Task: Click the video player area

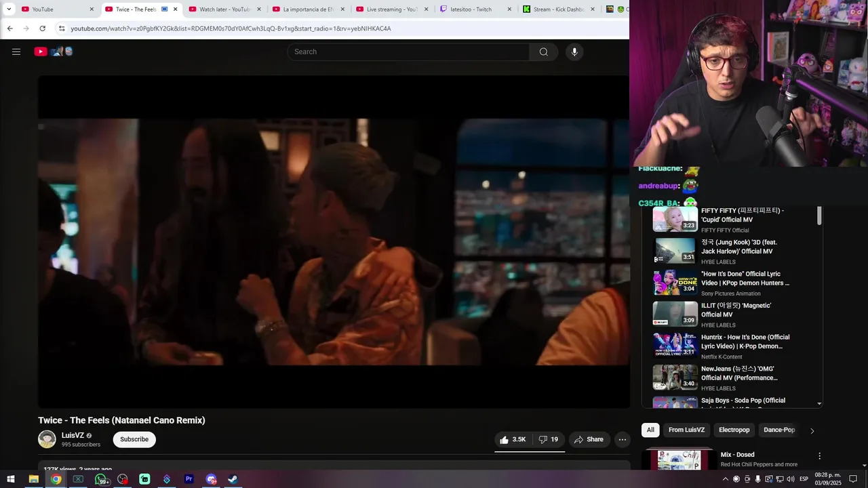Action: coord(334,241)
